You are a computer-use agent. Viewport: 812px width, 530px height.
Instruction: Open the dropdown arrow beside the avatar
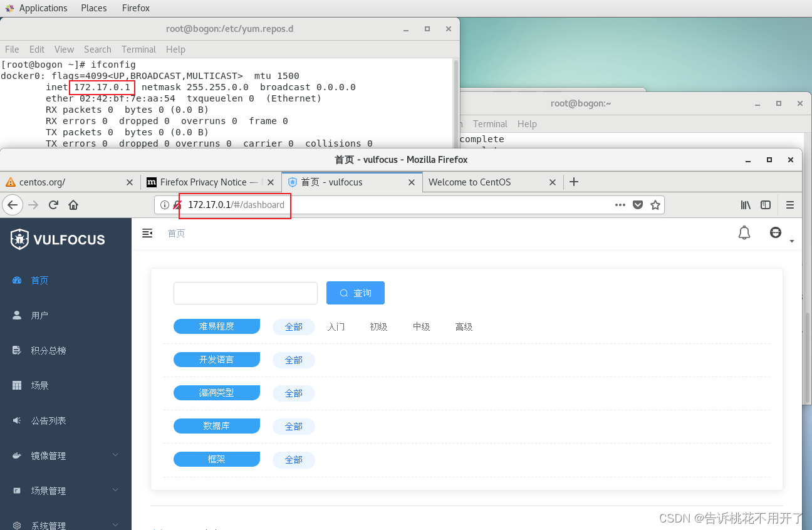pyautogui.click(x=791, y=241)
